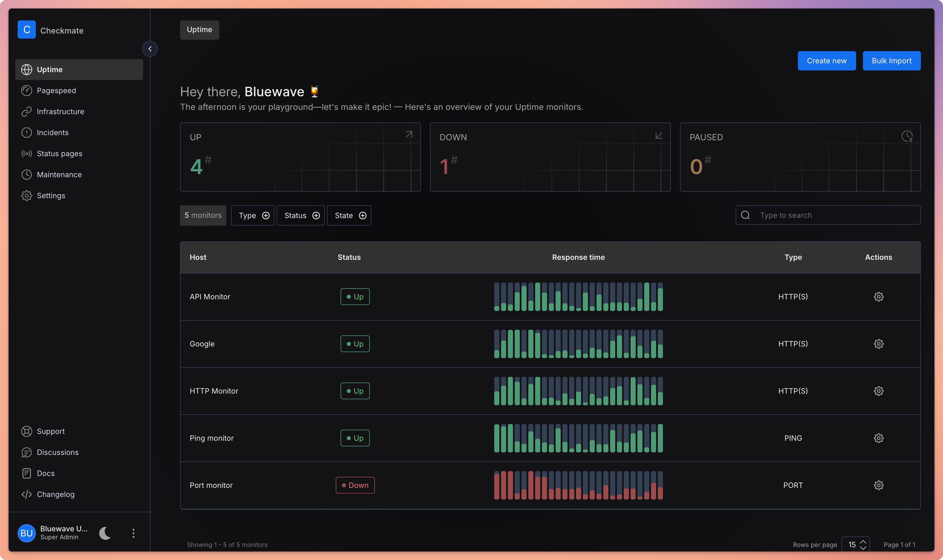Open Maintenance in the navigation menu
Image resolution: width=943 pixels, height=560 pixels.
59,175
